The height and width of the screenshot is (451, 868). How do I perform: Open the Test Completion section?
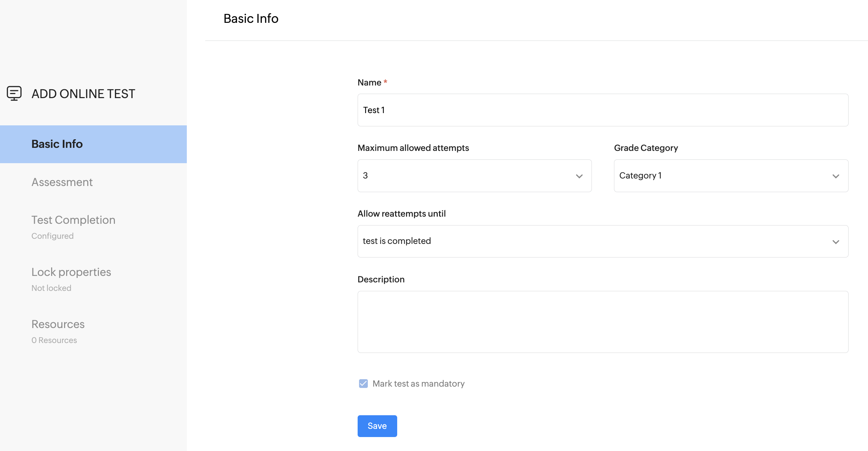[73, 220]
